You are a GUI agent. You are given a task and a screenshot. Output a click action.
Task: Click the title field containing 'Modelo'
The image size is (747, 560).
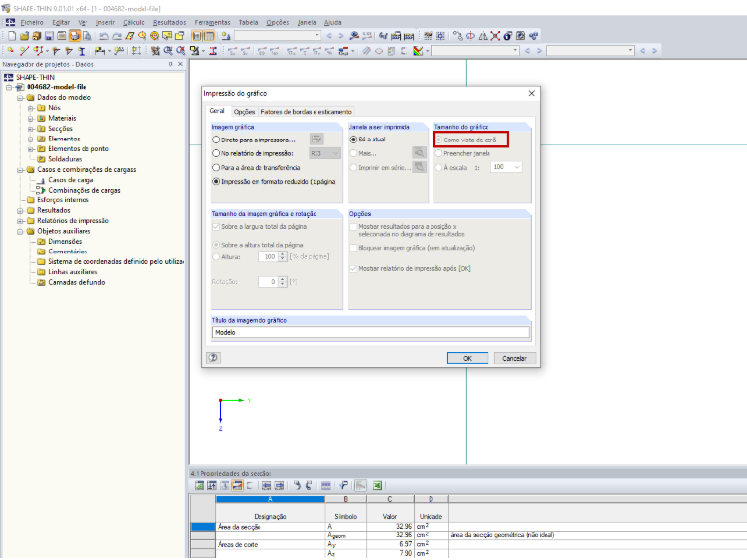(x=371, y=332)
